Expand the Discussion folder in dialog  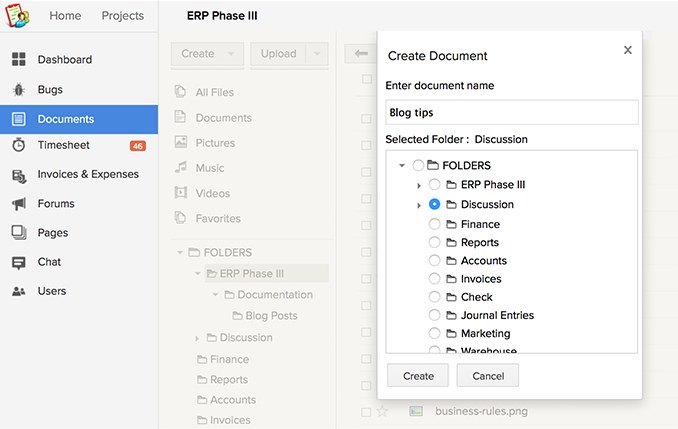click(x=419, y=205)
